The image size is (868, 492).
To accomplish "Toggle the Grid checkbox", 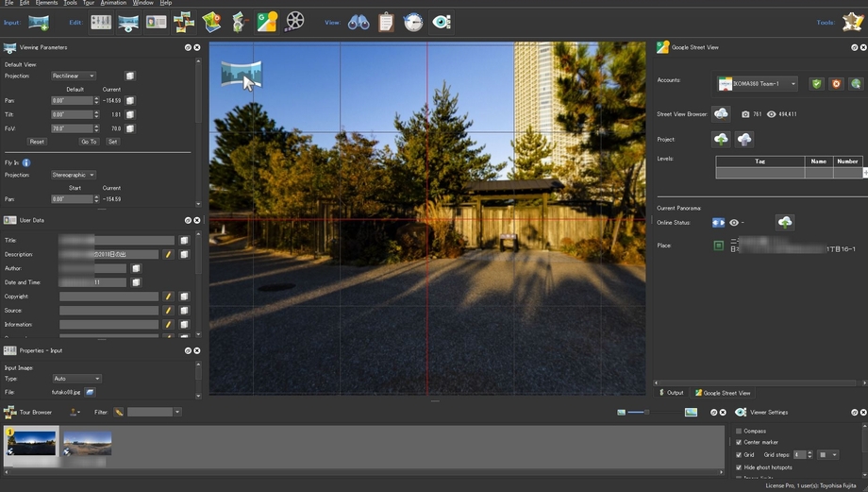I will (739, 455).
